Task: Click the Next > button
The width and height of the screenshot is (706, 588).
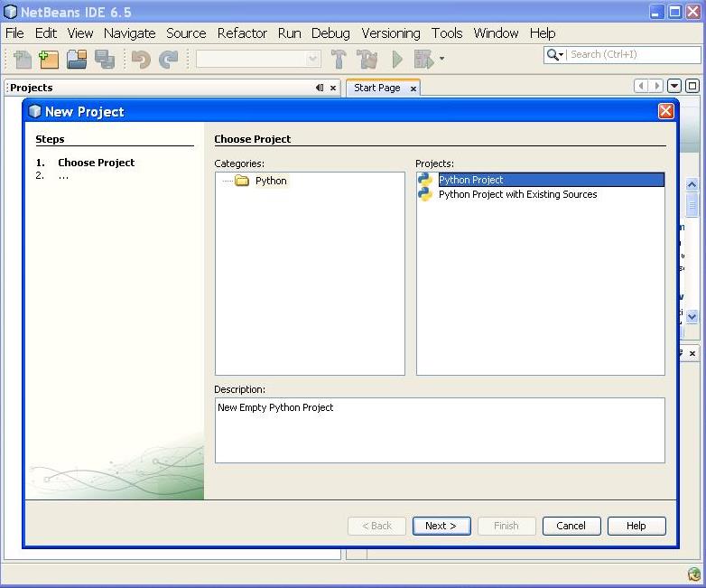Action: point(441,526)
